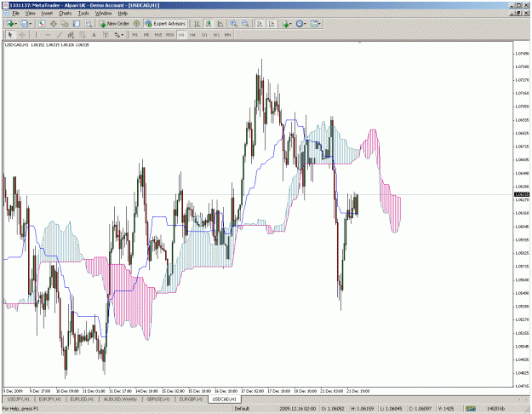
Task: Click the current price label on price scale
Action: pos(522,194)
